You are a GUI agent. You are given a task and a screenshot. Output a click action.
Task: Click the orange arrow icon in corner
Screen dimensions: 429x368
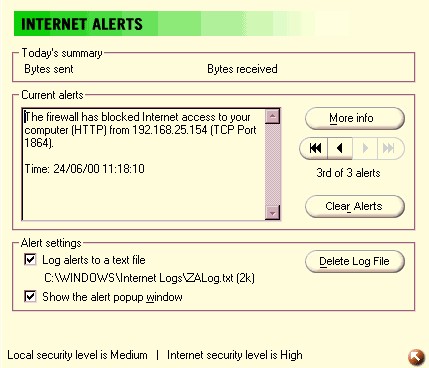coord(416,357)
